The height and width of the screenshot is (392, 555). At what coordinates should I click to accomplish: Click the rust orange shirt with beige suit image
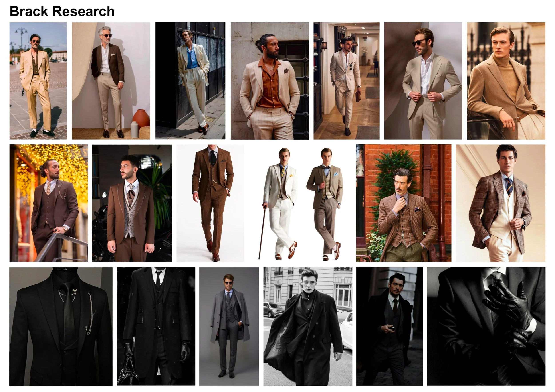point(270,81)
